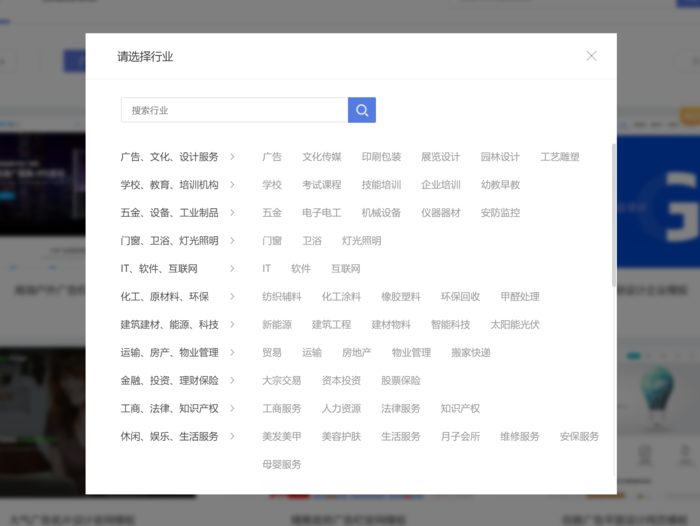
Task: Select category 工商、法律、知识产权
Action: (x=170, y=408)
